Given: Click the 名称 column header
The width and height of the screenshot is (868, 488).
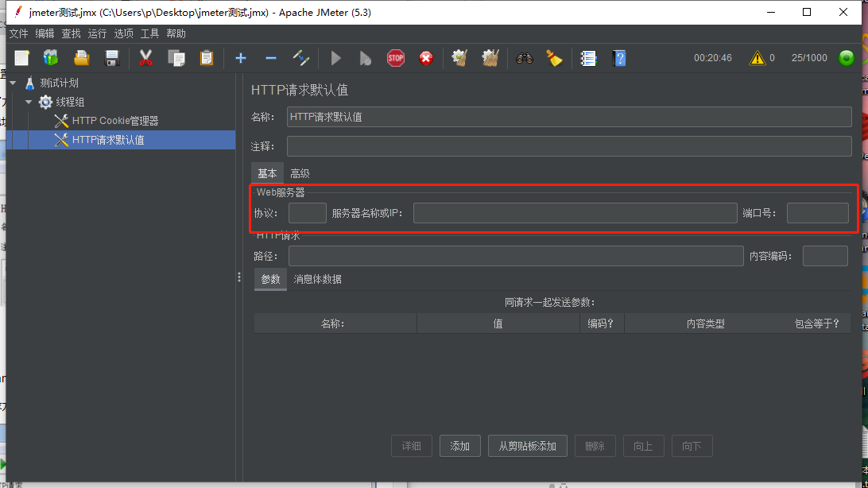Looking at the screenshot, I should tap(335, 323).
